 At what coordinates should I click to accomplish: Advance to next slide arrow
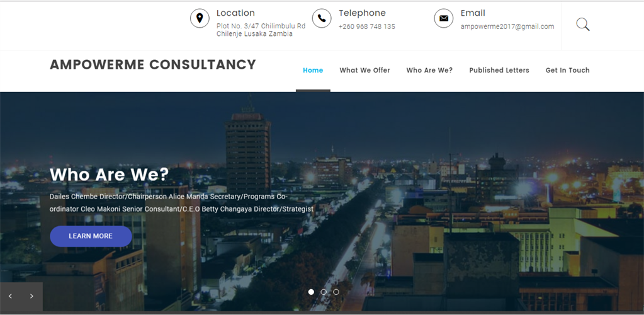pyautogui.click(x=31, y=296)
